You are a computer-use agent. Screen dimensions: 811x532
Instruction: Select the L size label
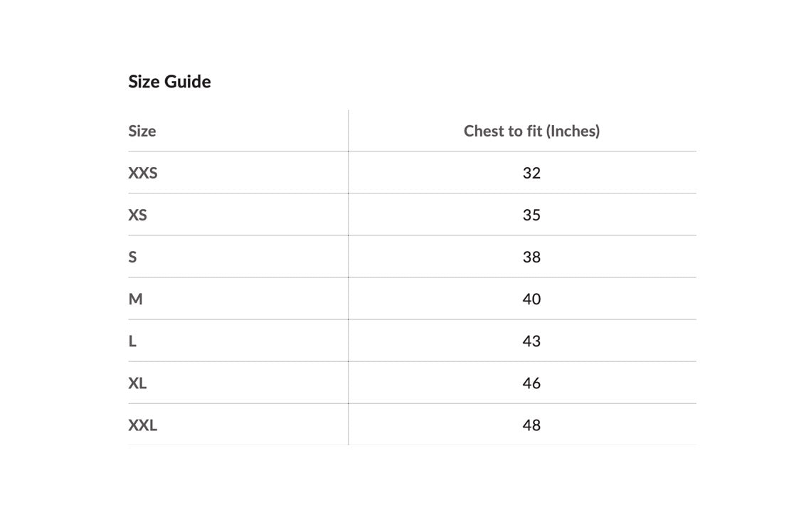coord(132,341)
